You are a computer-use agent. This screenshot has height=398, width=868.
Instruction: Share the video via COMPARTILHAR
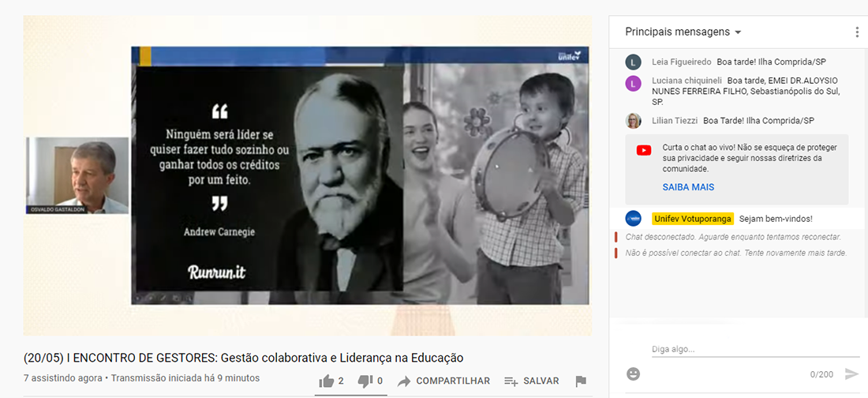pyautogui.click(x=444, y=381)
